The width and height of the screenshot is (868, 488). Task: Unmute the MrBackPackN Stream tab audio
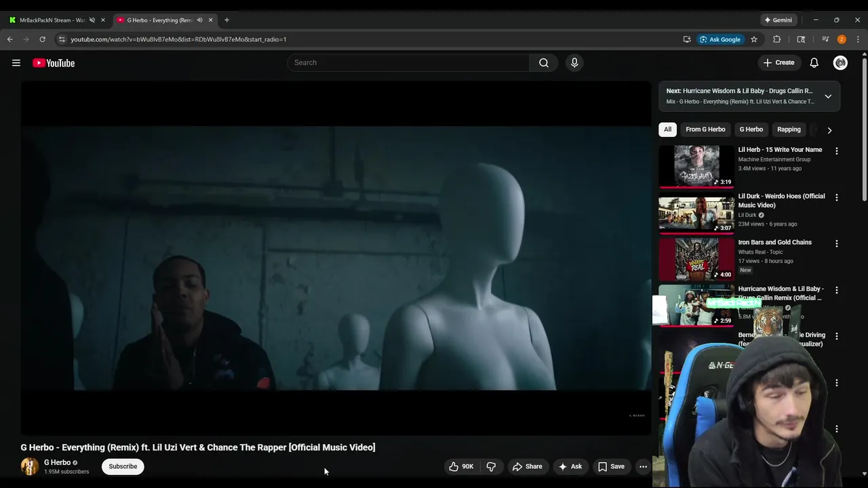point(92,20)
